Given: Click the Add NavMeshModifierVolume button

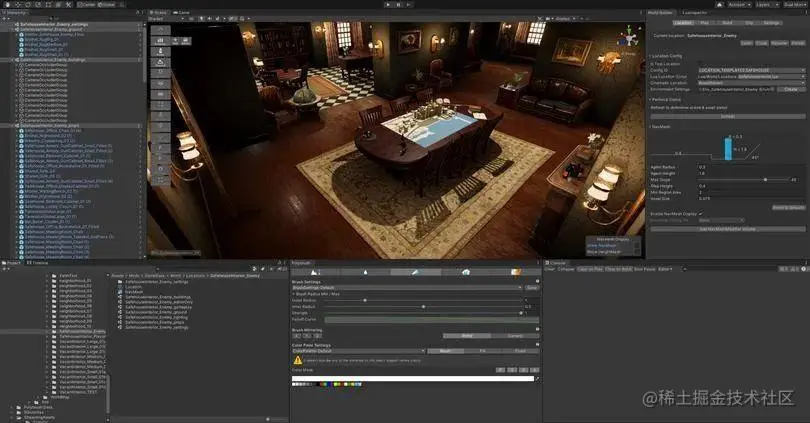Looking at the screenshot, I should click(727, 229).
